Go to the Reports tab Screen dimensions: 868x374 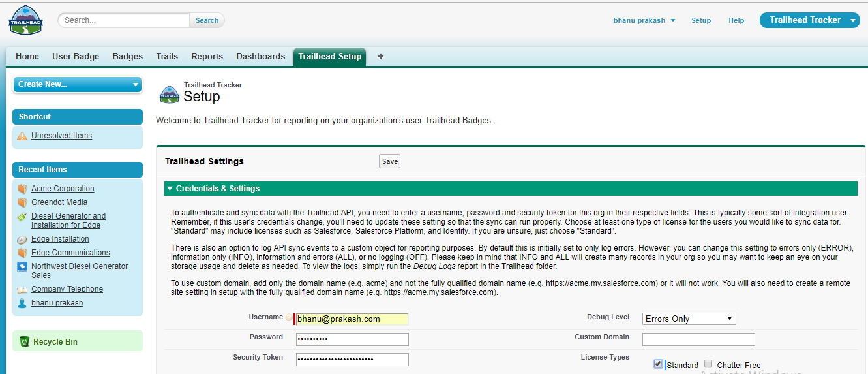207,57
